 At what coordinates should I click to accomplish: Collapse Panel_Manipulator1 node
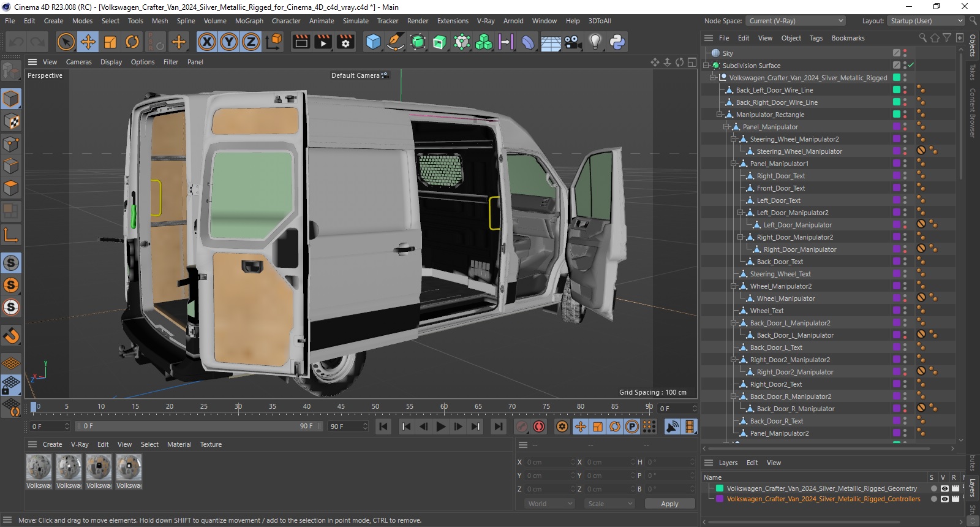click(x=733, y=164)
